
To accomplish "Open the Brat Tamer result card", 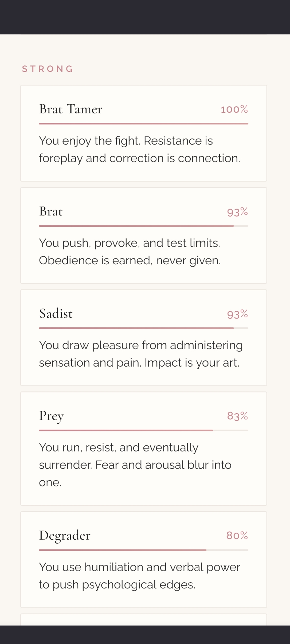I will point(144,133).
